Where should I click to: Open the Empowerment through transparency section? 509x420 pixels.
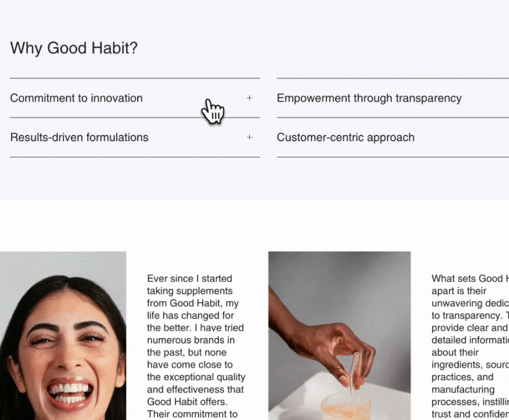(x=393, y=98)
